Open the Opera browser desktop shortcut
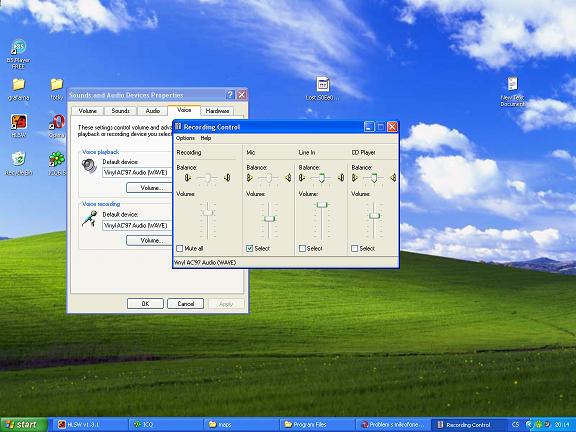Screen dimensions: 576x432 [57, 126]
